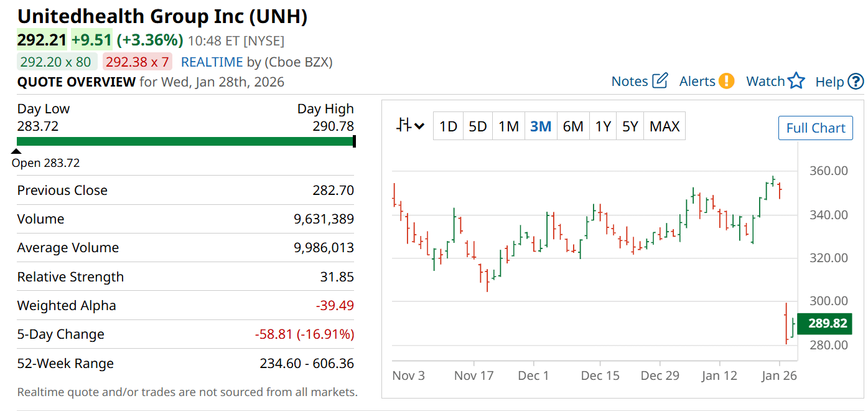Click the Notes edit pencil icon
Viewport: 868px width, 411px height.
coord(660,81)
